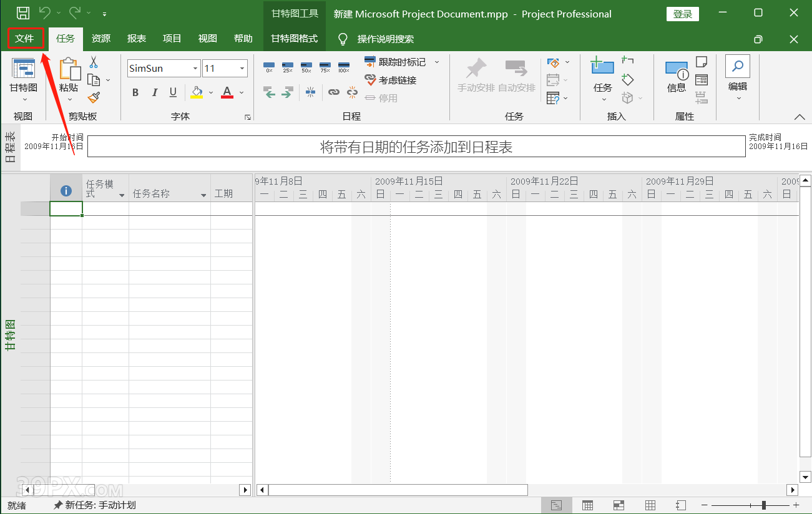This screenshot has height=514, width=812.
Task: Insert a milestone
Action: click(628, 79)
